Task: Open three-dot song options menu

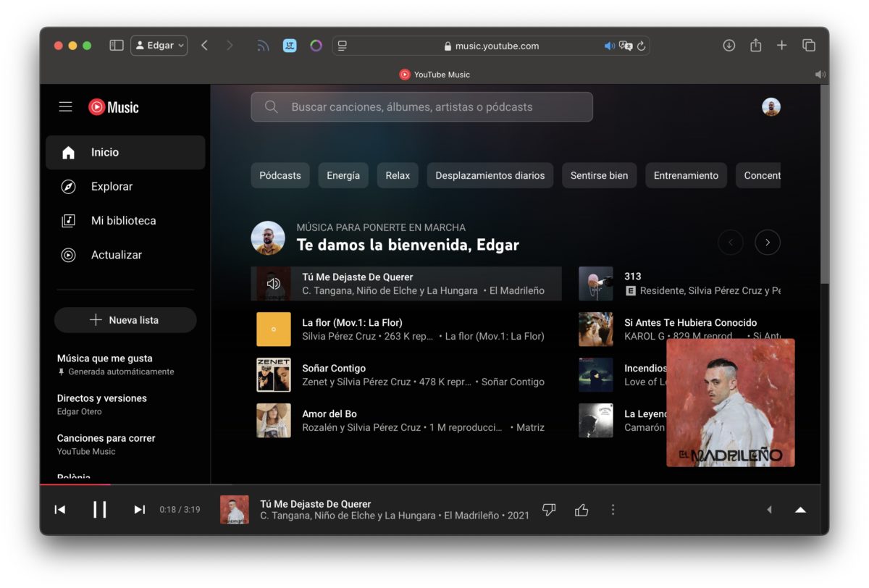Action: tap(613, 510)
